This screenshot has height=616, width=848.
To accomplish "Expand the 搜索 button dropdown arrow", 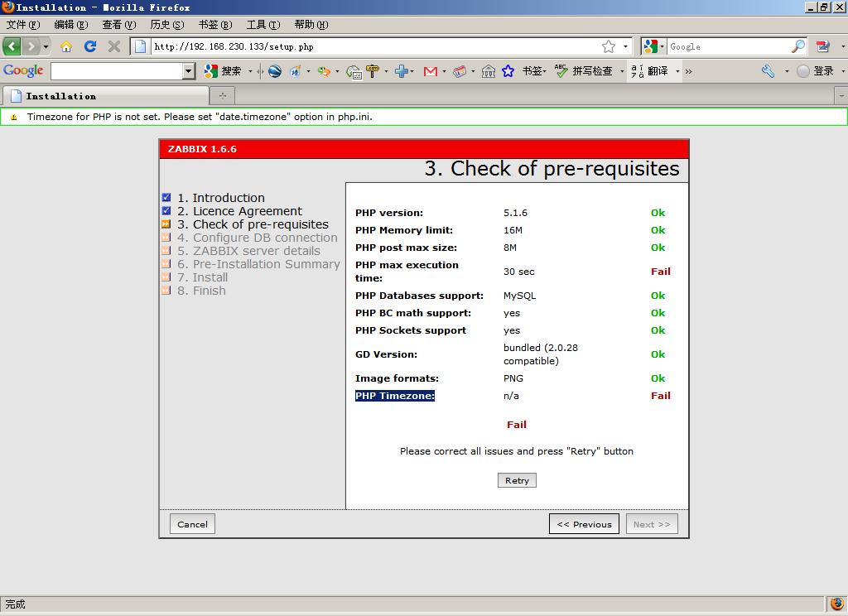I will (250, 71).
